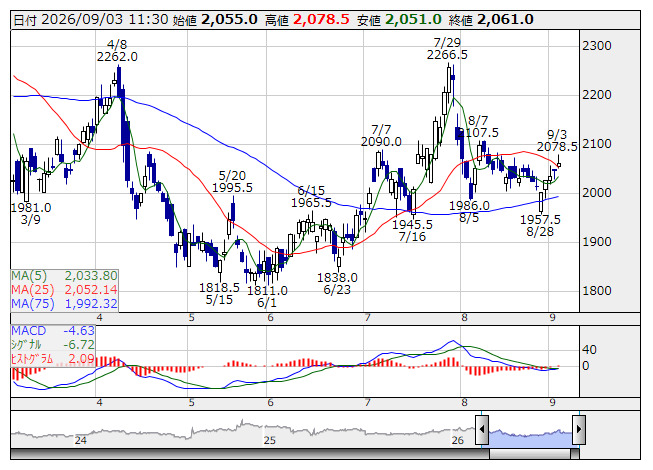Click the dark scrollbar track at bottom
Viewport: 653px width, 470px height.
(x=250, y=453)
